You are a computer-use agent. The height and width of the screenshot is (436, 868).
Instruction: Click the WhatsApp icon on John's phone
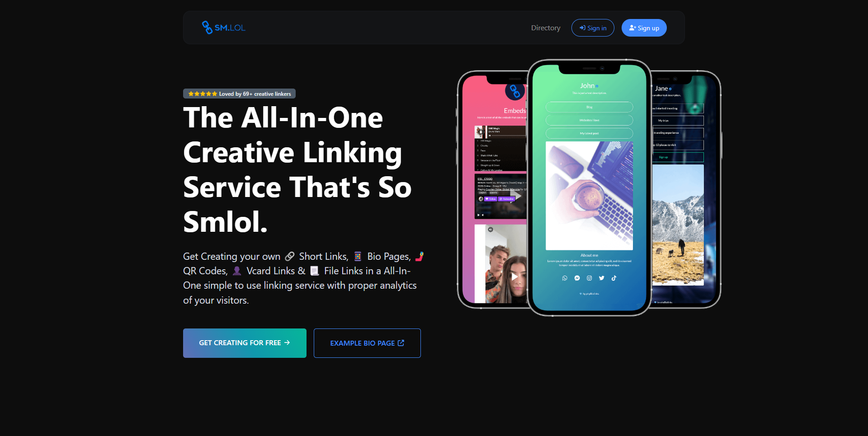pos(565,278)
